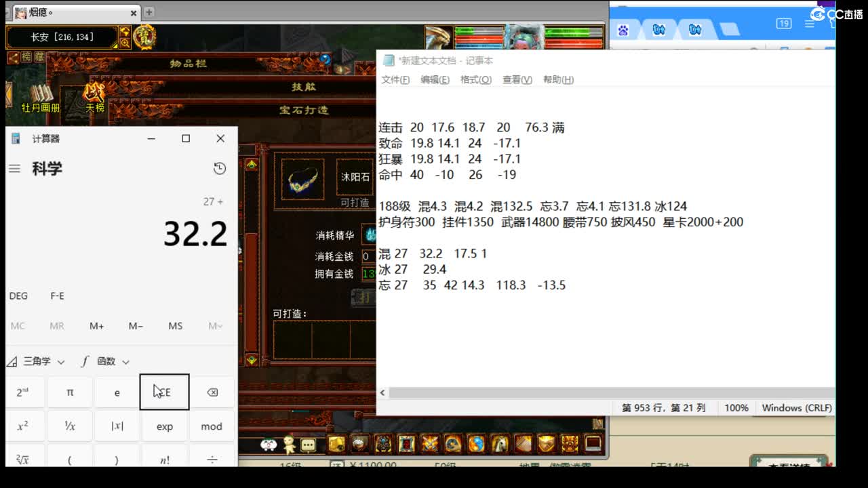Click the M+ memory add button
The width and height of the screenshot is (868, 488).
point(96,326)
